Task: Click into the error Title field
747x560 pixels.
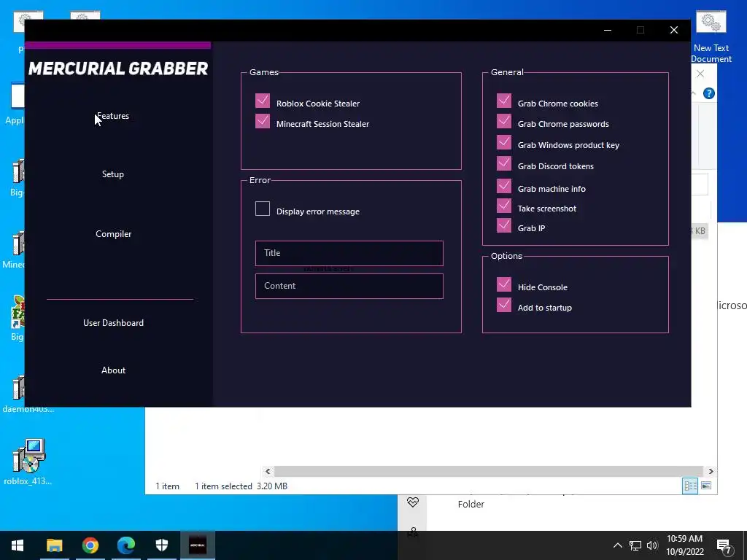Action: [349, 253]
